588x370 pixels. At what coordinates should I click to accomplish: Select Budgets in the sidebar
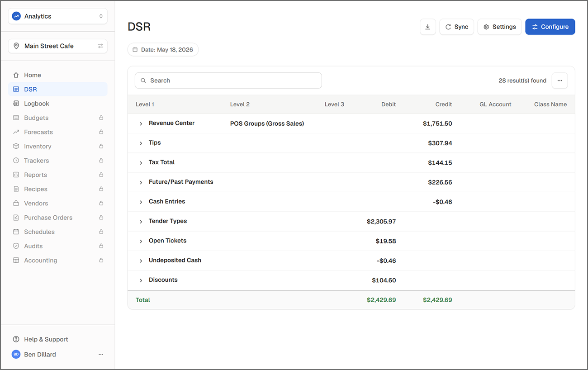pos(58,118)
